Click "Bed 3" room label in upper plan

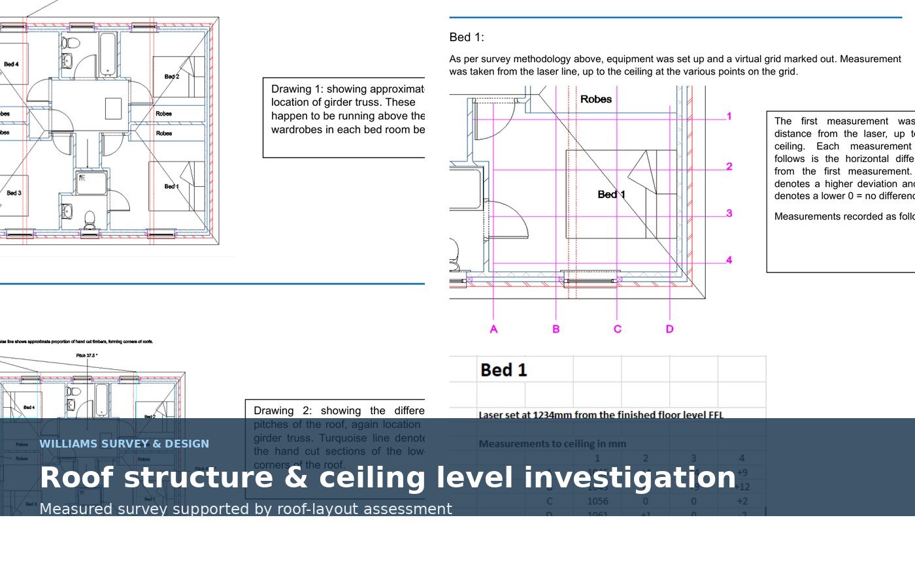point(14,193)
